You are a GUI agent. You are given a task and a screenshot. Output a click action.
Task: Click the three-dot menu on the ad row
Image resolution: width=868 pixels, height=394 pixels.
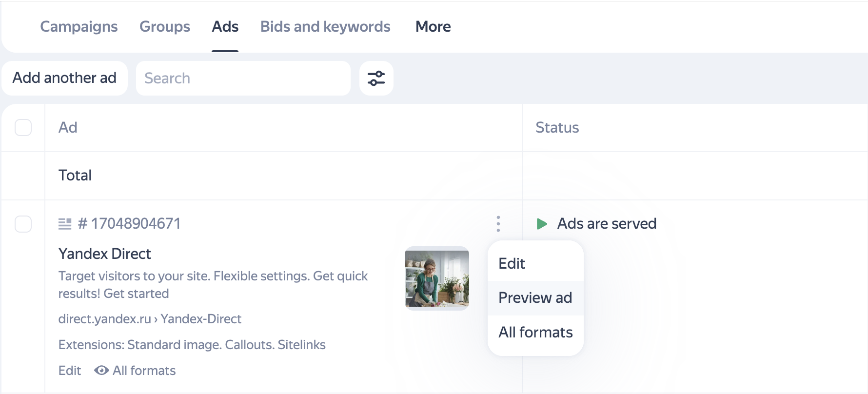(498, 224)
